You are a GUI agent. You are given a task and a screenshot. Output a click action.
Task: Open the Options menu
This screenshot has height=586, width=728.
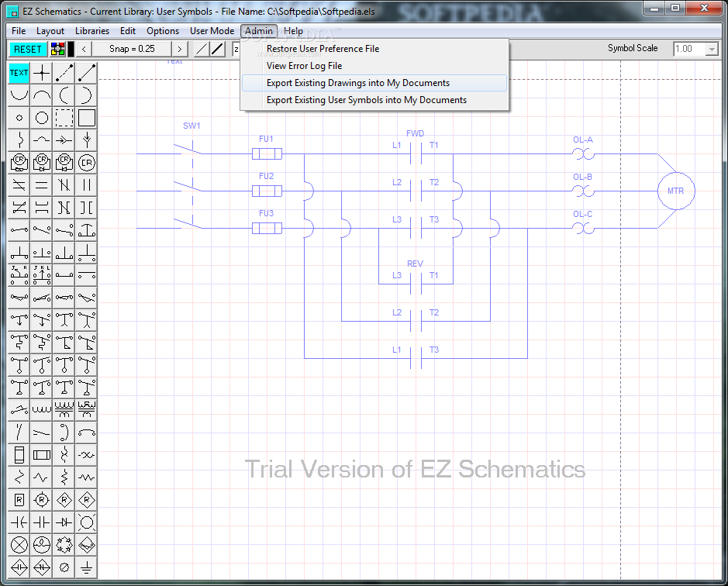coord(163,31)
